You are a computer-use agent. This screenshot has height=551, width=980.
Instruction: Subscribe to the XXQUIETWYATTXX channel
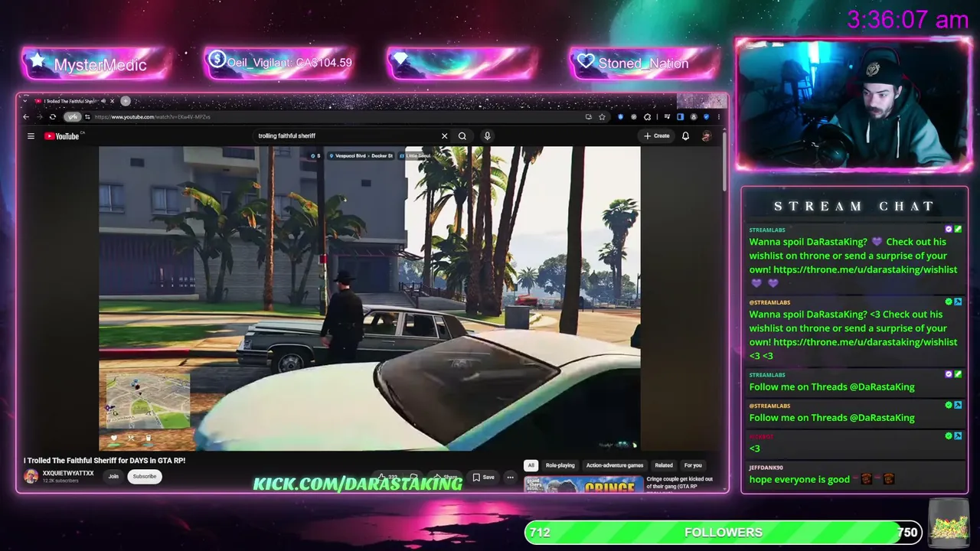(x=145, y=477)
